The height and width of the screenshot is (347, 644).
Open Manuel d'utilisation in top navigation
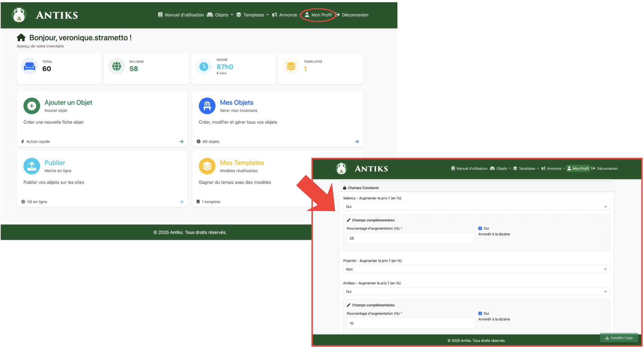[181, 15]
